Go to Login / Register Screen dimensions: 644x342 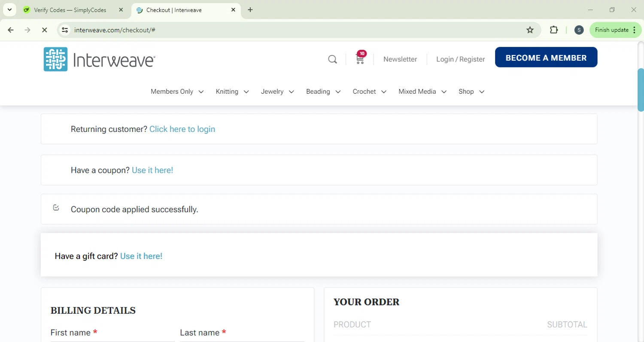(x=461, y=59)
